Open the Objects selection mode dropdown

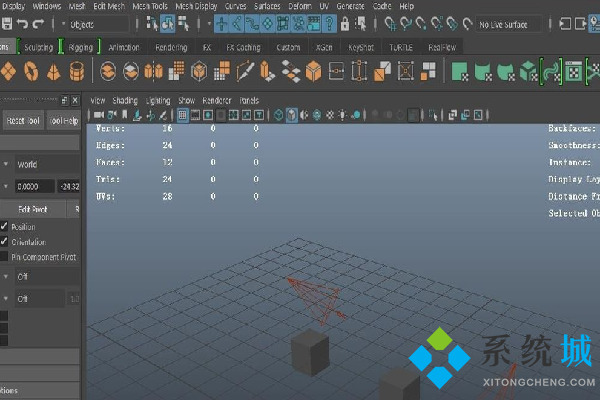pyautogui.click(x=93, y=23)
